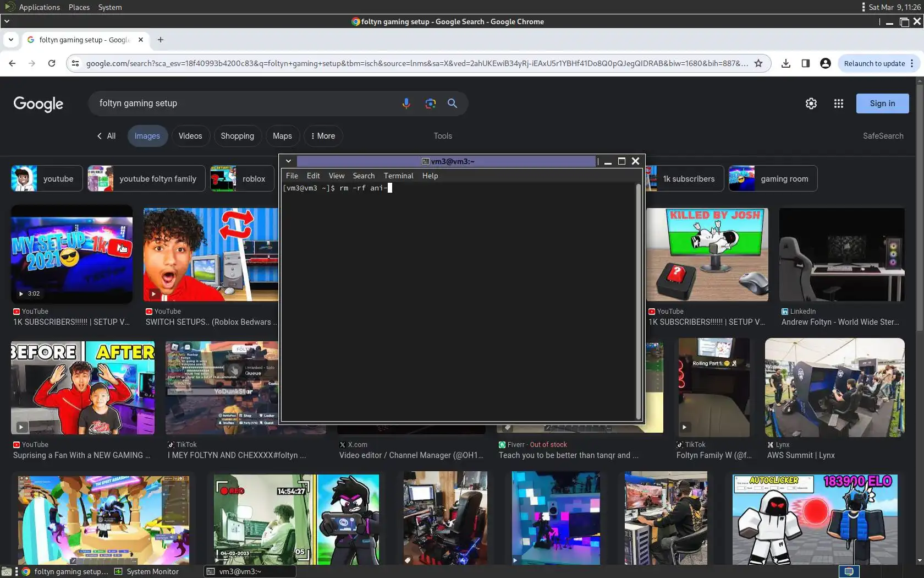Click the date and time clock

(894, 7)
